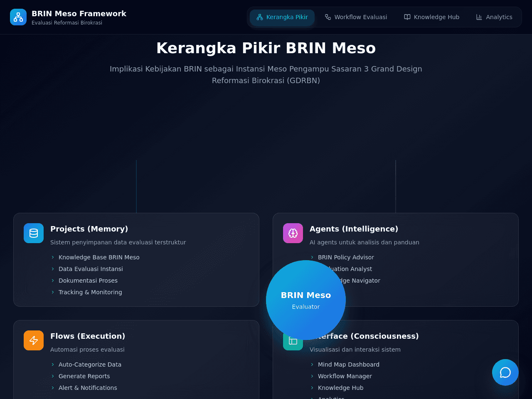The image size is (532, 399).
Task: Click chevron beside Alert & Notifications
Action: (53, 388)
